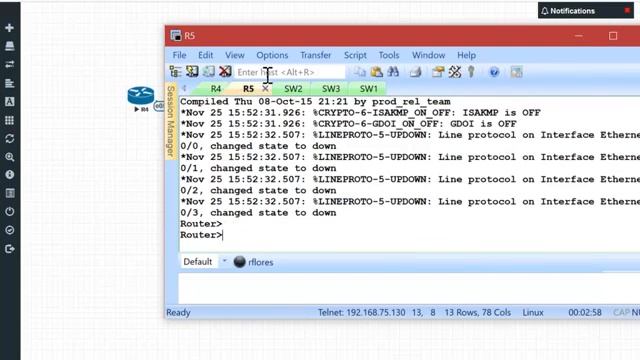Click Refresh topology icon in sidebar

[9, 138]
